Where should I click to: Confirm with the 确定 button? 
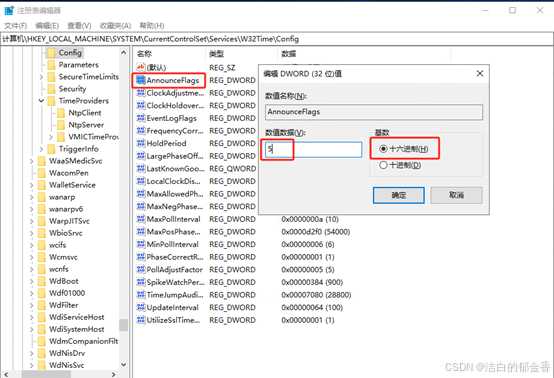[399, 195]
